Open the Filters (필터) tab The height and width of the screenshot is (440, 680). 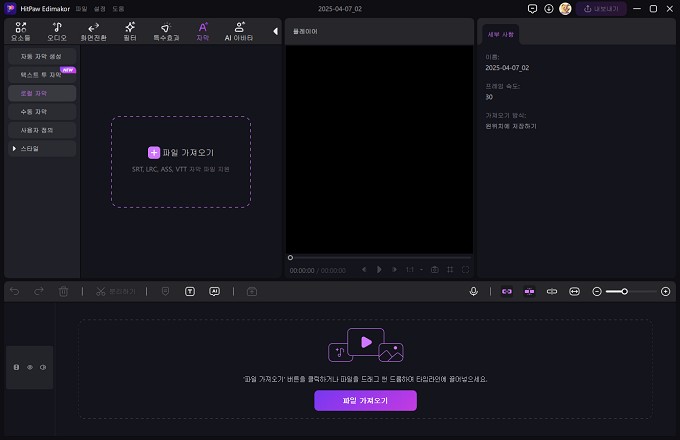tap(130, 32)
